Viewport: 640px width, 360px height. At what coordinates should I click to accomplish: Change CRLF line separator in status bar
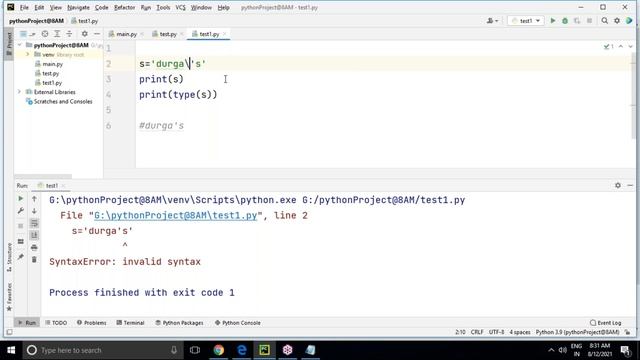click(x=477, y=332)
